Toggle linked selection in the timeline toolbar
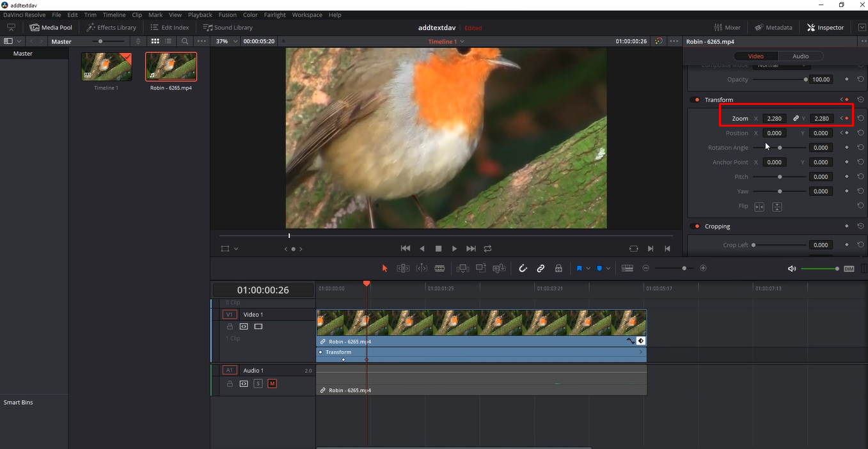Image resolution: width=868 pixels, height=449 pixels. coord(541,268)
